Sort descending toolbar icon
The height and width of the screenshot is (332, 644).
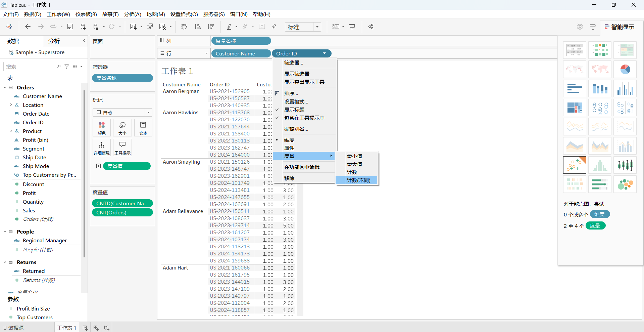tap(211, 27)
